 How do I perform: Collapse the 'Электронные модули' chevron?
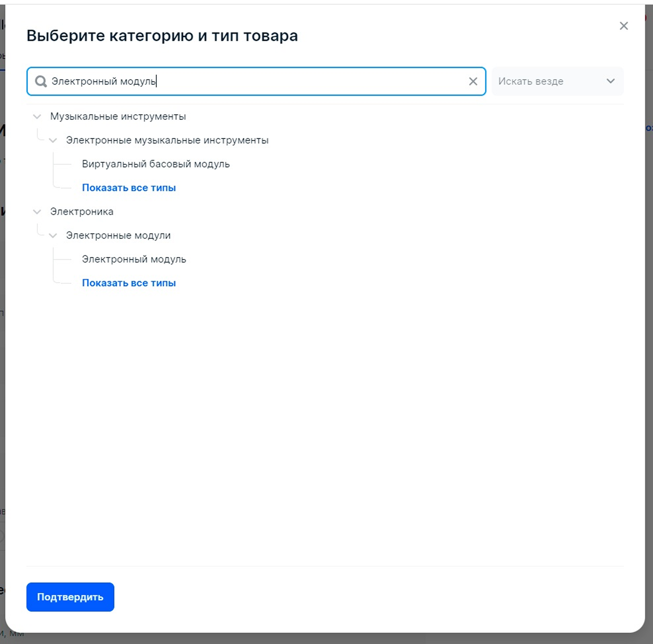click(53, 236)
